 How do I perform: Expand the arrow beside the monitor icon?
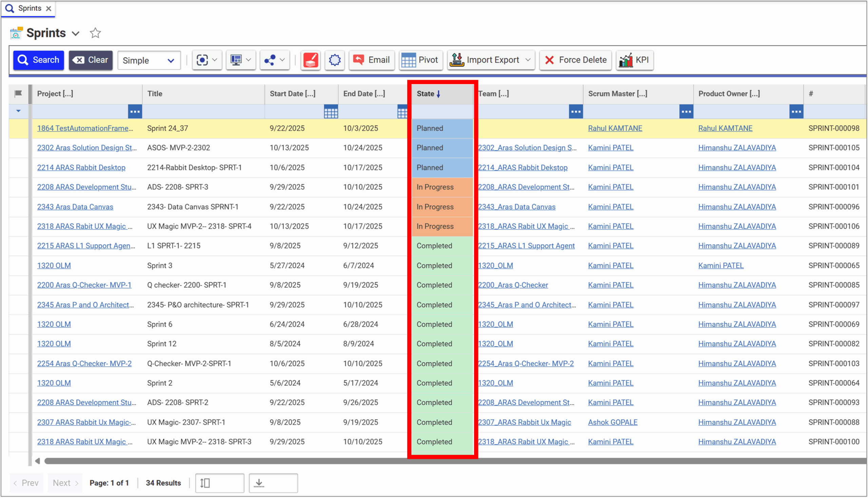249,60
